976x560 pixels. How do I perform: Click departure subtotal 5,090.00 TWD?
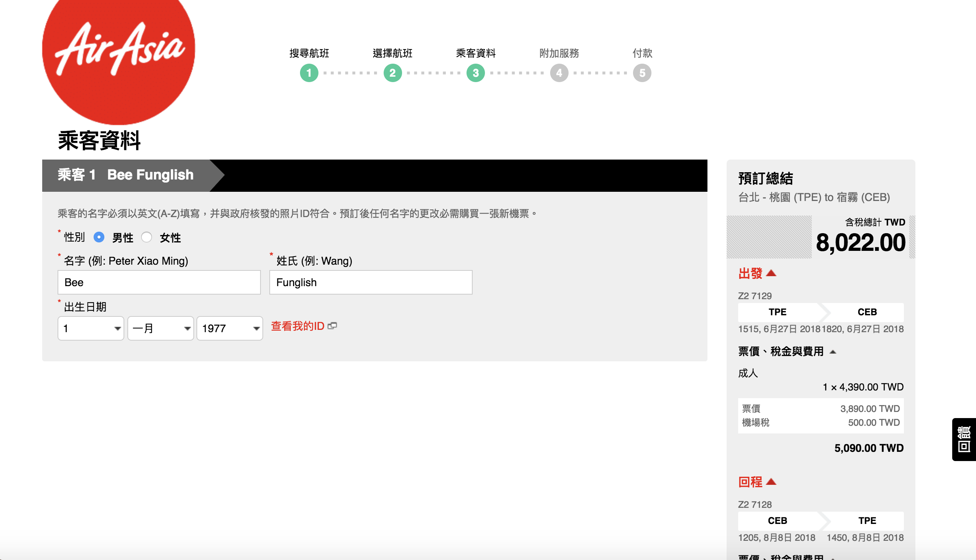[869, 448]
